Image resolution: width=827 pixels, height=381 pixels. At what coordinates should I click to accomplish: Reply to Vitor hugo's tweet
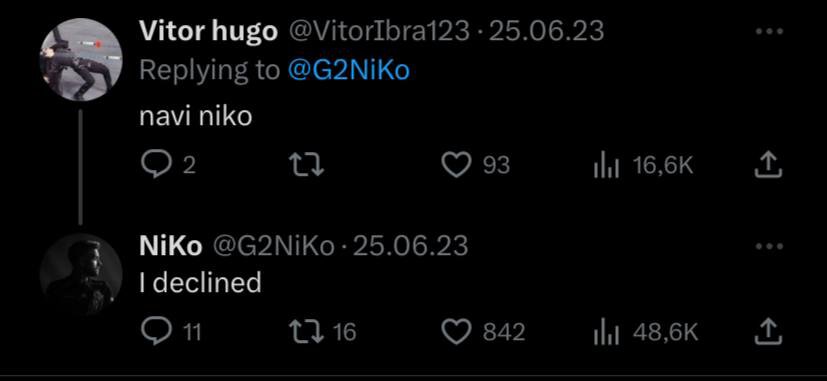click(x=157, y=165)
